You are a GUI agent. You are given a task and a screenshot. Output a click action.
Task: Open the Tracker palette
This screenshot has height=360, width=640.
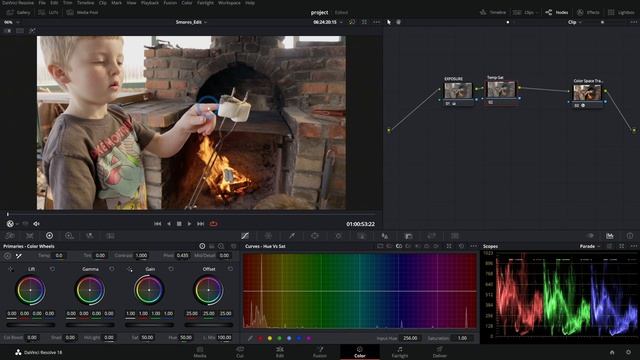click(338, 236)
